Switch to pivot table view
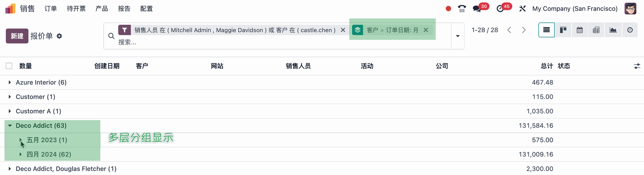644x175 pixels. coord(596,30)
